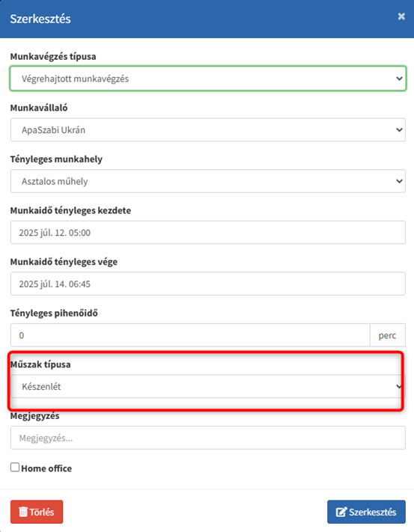Close the Szerkesztés dialog with X icon
The image size is (414, 532).
tap(401, 16)
